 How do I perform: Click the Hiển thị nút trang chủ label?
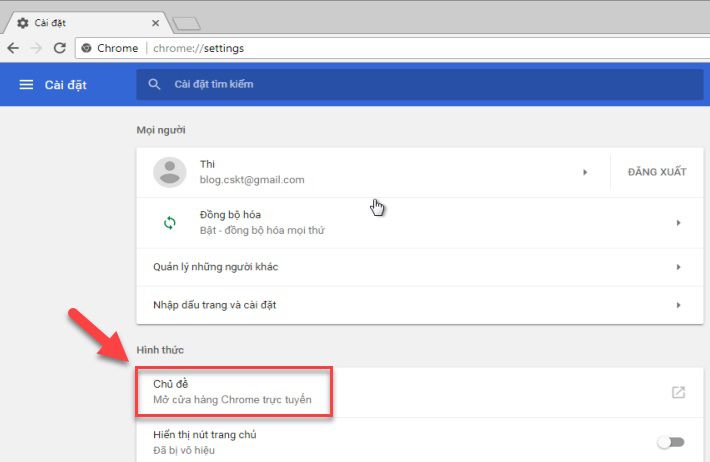205,435
